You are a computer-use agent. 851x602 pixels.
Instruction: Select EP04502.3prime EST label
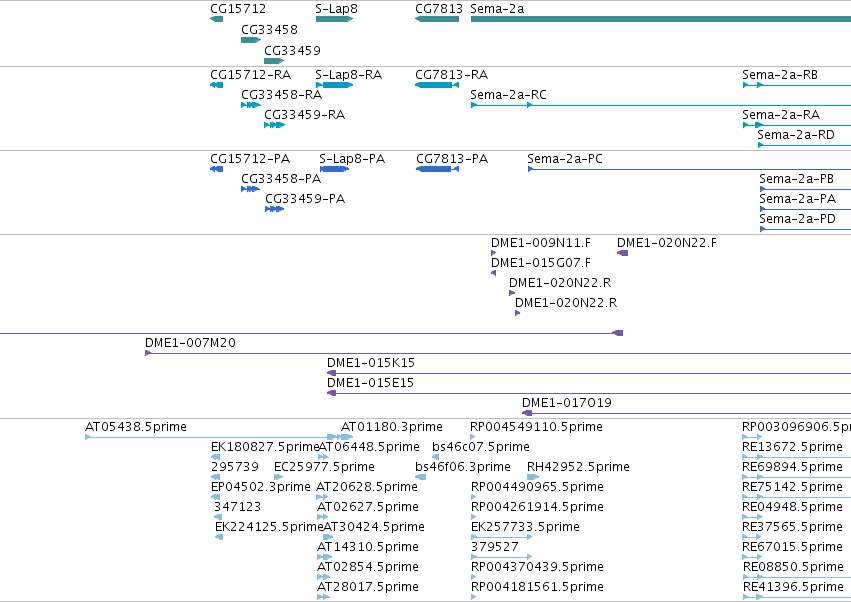[x=261, y=487]
